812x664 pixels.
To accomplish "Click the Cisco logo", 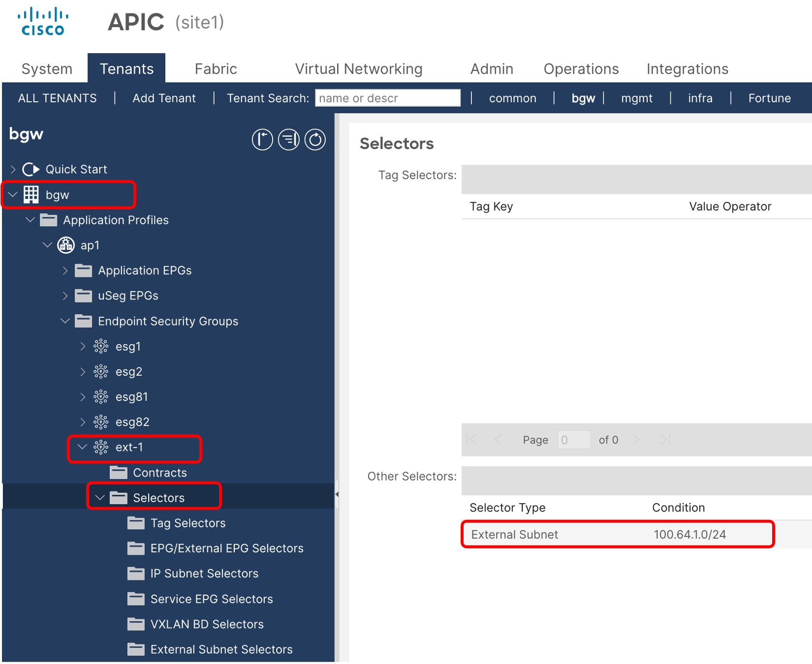I will 43,22.
